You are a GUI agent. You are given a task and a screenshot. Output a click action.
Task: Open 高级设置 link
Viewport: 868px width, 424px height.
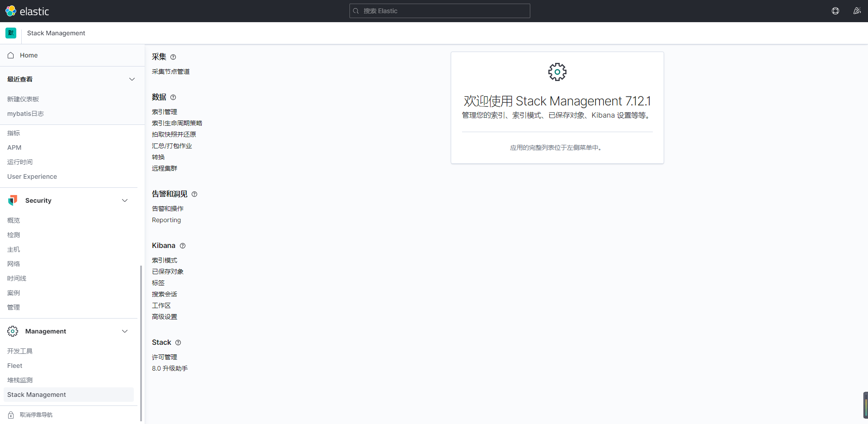(165, 317)
